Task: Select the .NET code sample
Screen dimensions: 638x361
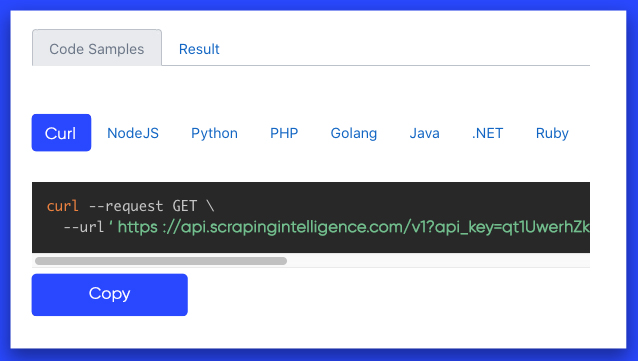Action: [487, 133]
